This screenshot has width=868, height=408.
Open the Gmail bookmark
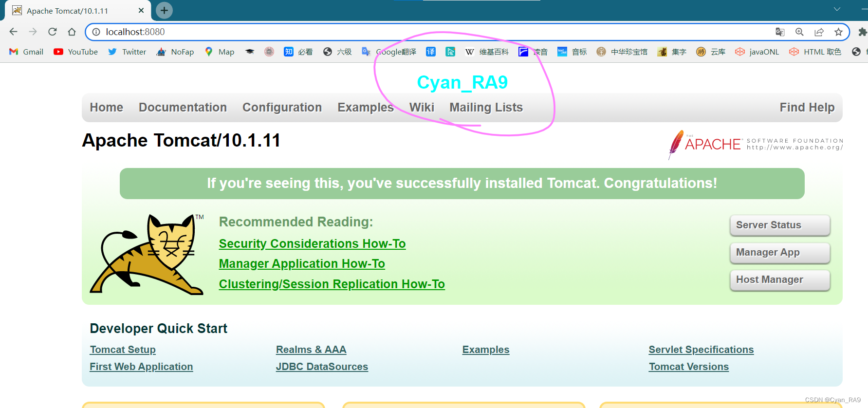coord(26,52)
